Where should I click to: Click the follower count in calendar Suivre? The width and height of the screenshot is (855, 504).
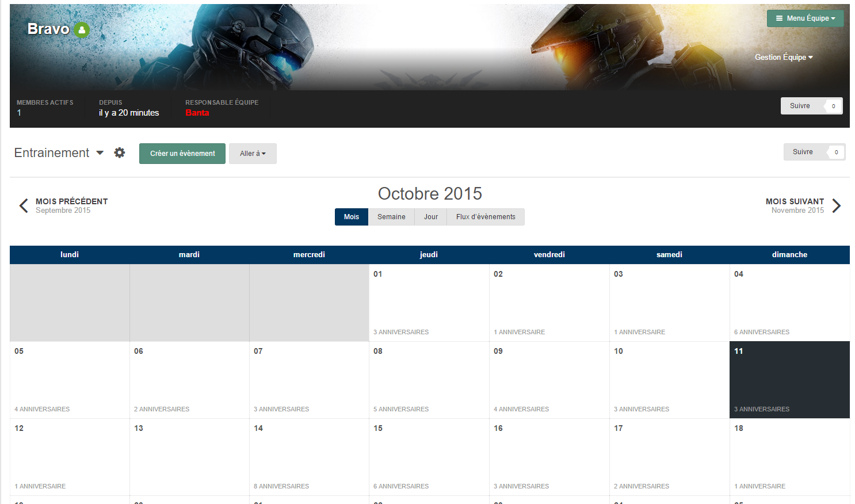[836, 152]
